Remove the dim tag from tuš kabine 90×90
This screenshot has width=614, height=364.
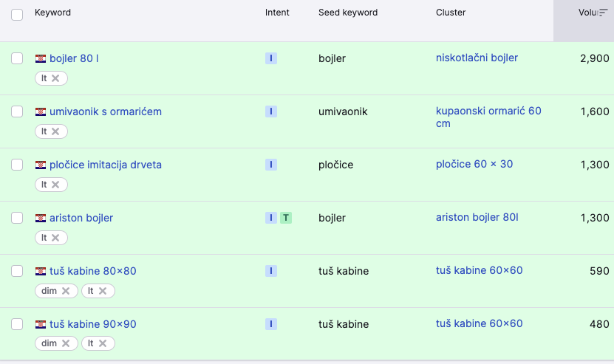coord(66,344)
